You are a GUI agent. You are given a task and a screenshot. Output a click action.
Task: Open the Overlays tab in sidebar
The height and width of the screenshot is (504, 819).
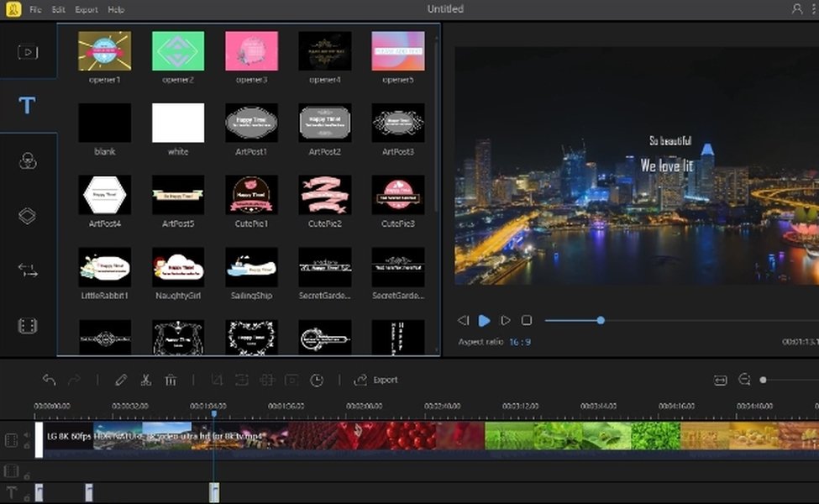27,216
